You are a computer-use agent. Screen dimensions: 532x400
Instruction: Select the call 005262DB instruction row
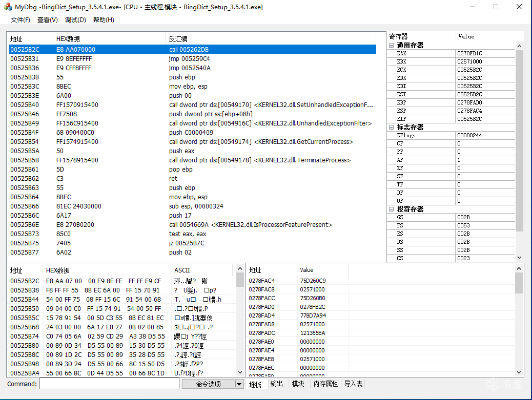coord(192,50)
